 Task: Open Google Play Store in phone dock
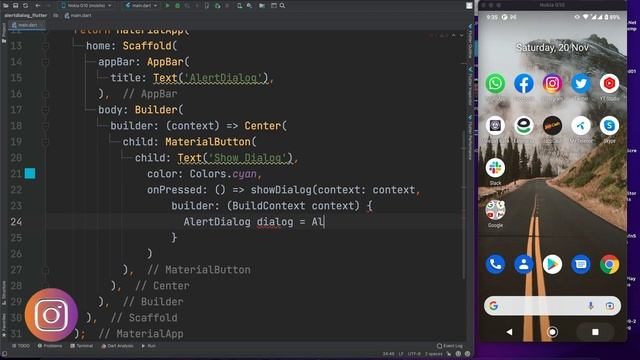coord(552,264)
